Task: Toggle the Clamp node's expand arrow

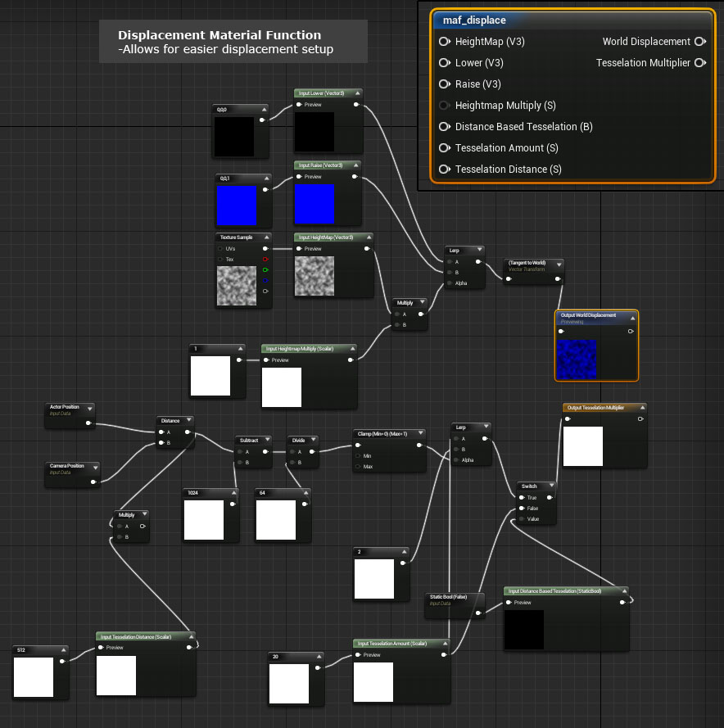Action: tap(421, 433)
